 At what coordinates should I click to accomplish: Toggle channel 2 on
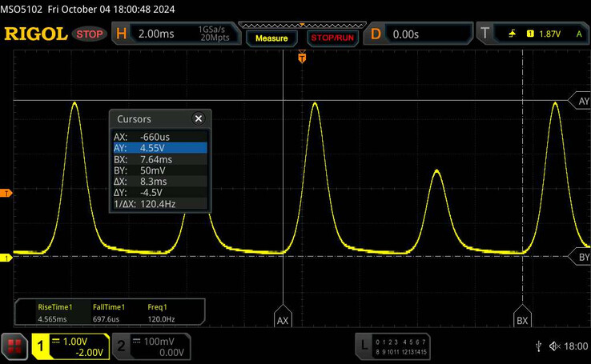pos(120,346)
